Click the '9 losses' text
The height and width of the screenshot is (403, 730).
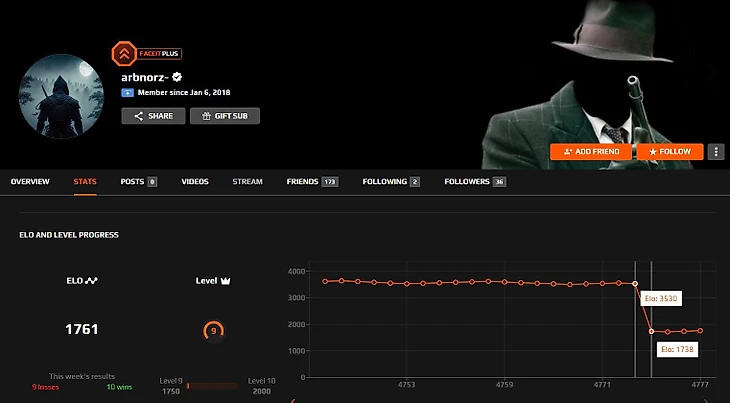pos(45,387)
